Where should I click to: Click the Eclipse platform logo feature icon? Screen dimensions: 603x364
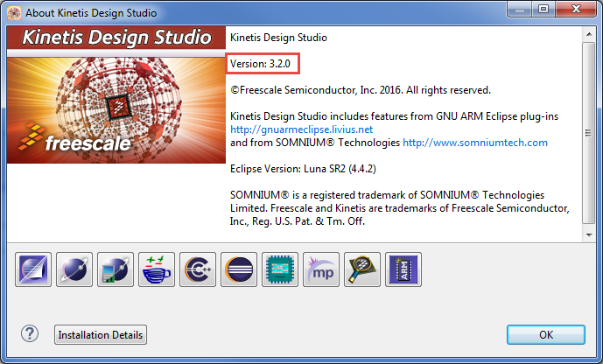(239, 269)
